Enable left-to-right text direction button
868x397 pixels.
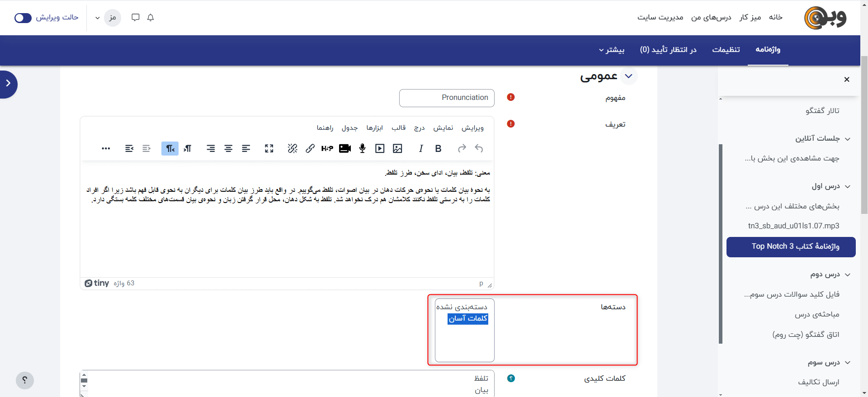click(188, 149)
